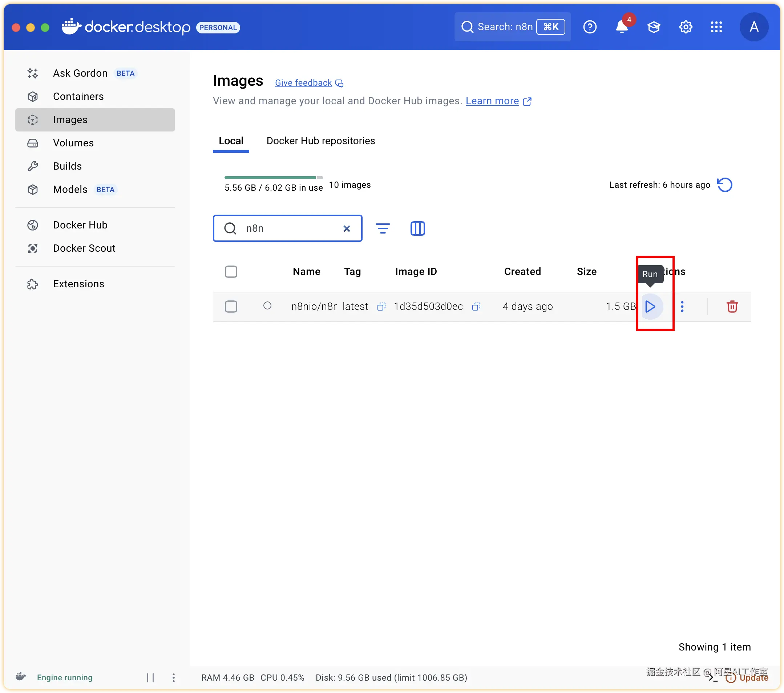Refresh the images list
The width and height of the screenshot is (784, 693).
coord(724,185)
